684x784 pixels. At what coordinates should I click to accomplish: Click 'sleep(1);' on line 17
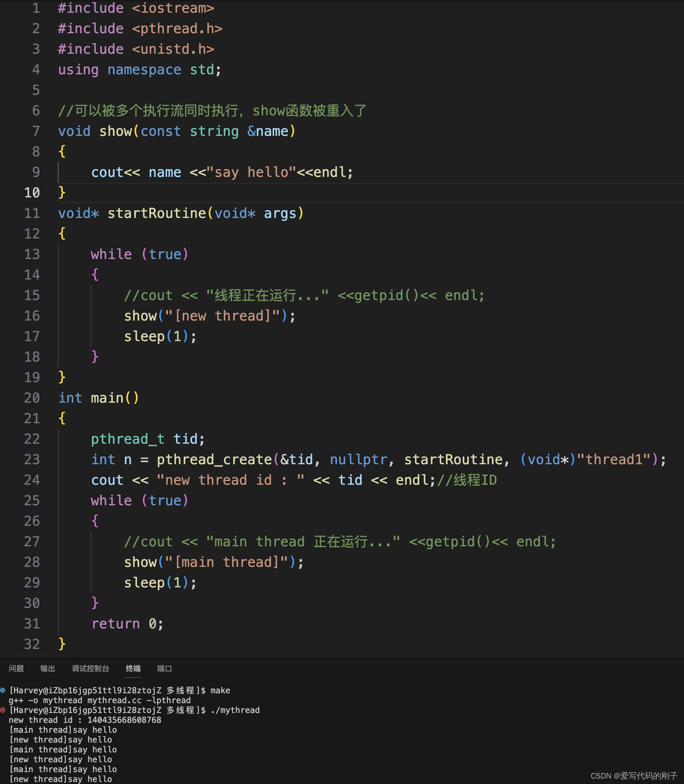point(161,336)
